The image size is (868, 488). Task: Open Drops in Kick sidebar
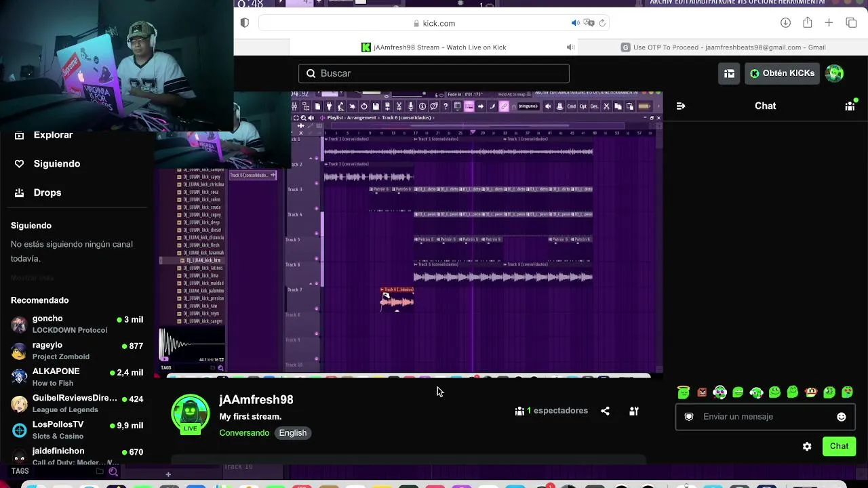pos(39,192)
